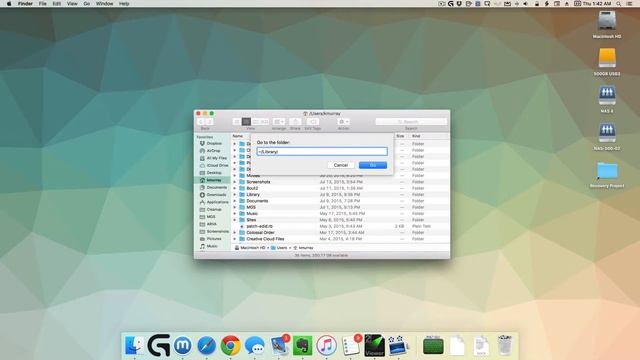Click the Forward arrow in the Finder toolbar

209,122
